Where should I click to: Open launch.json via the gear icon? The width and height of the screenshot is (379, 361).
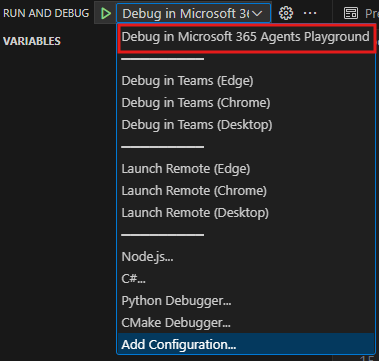(x=286, y=13)
